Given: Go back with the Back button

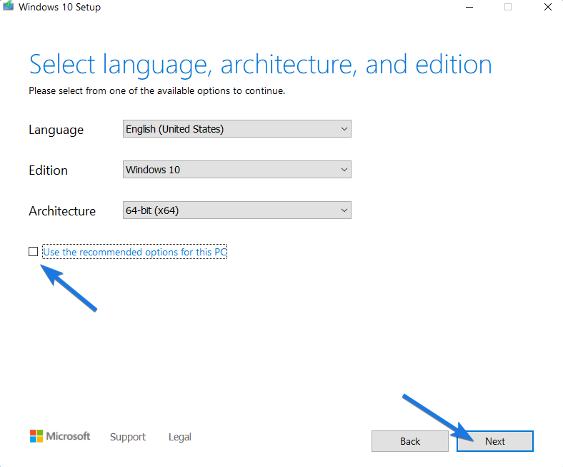Looking at the screenshot, I should pos(410,441).
